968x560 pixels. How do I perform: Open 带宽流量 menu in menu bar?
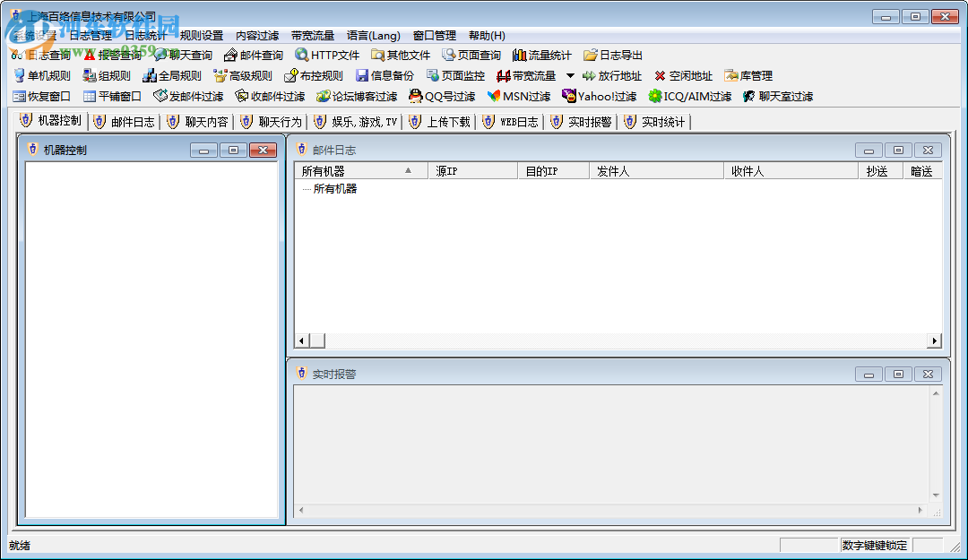click(313, 36)
